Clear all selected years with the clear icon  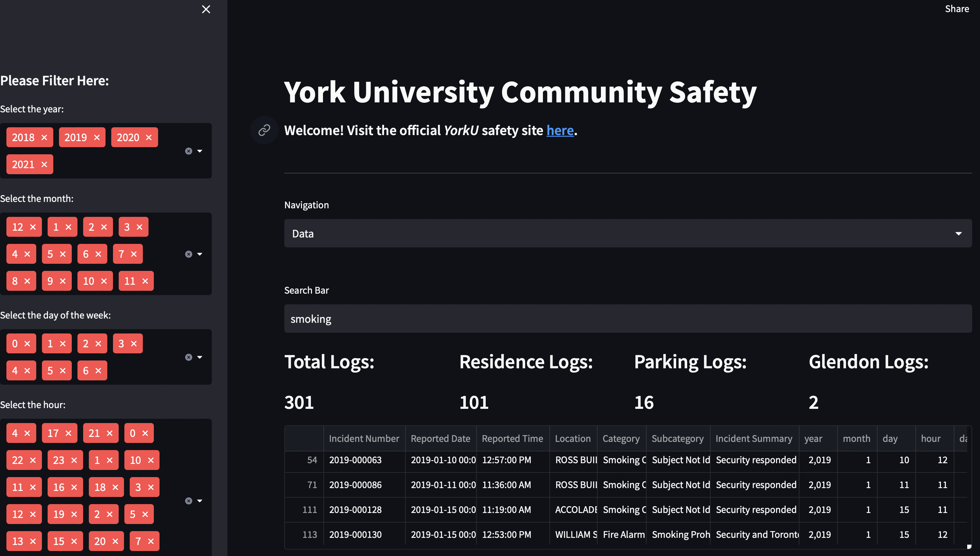click(x=189, y=151)
